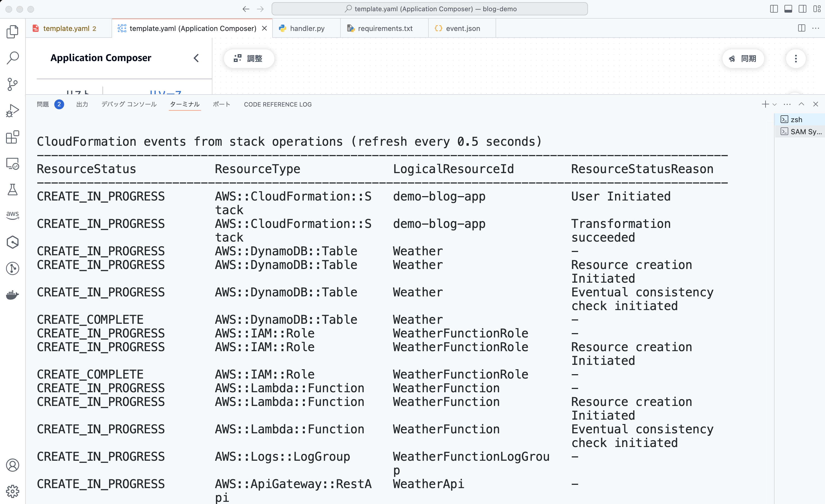Select the SAM Sy... terminal instance

(x=800, y=131)
